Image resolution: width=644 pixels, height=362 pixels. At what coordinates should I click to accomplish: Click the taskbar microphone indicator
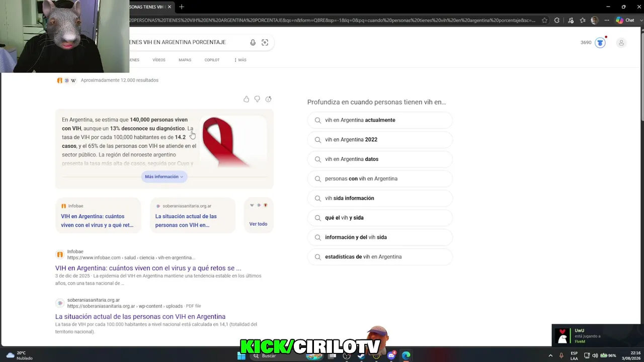click(561, 355)
